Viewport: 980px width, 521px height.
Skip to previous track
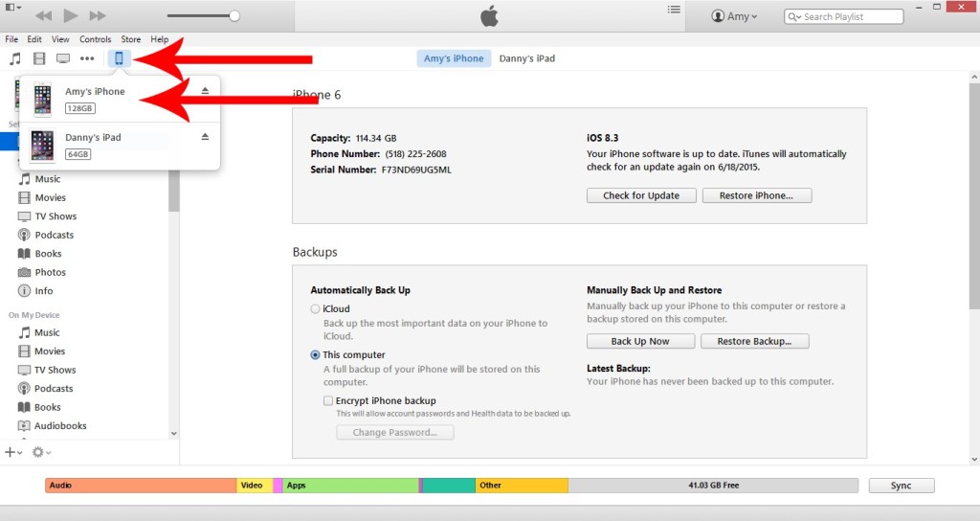tap(44, 15)
